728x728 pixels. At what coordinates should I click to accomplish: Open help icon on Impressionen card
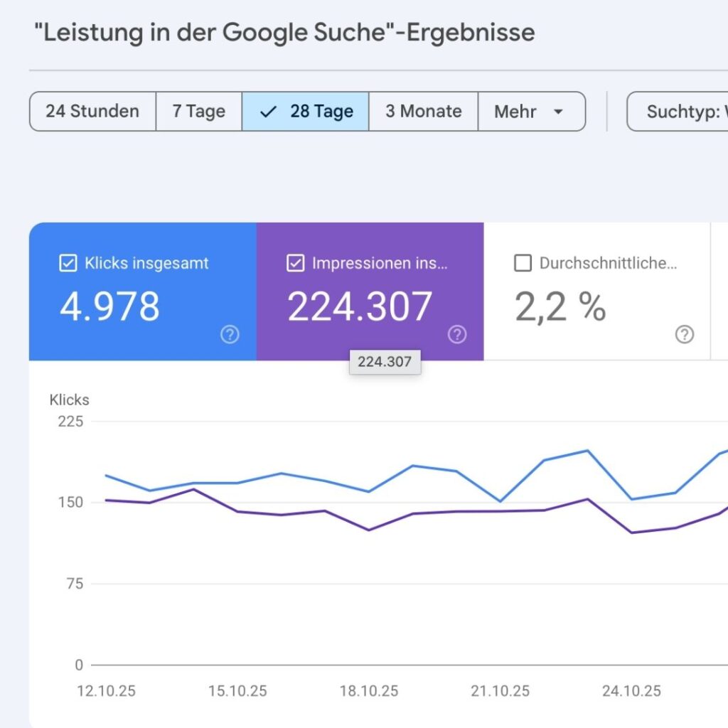click(457, 334)
